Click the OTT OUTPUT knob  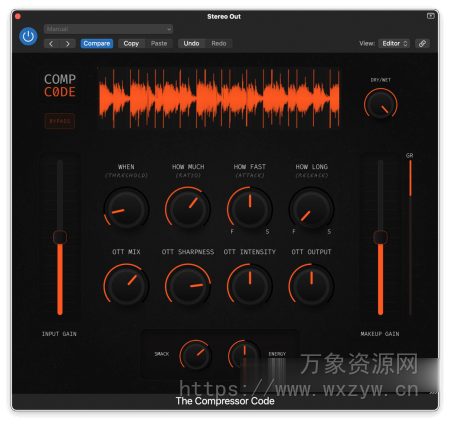click(311, 286)
